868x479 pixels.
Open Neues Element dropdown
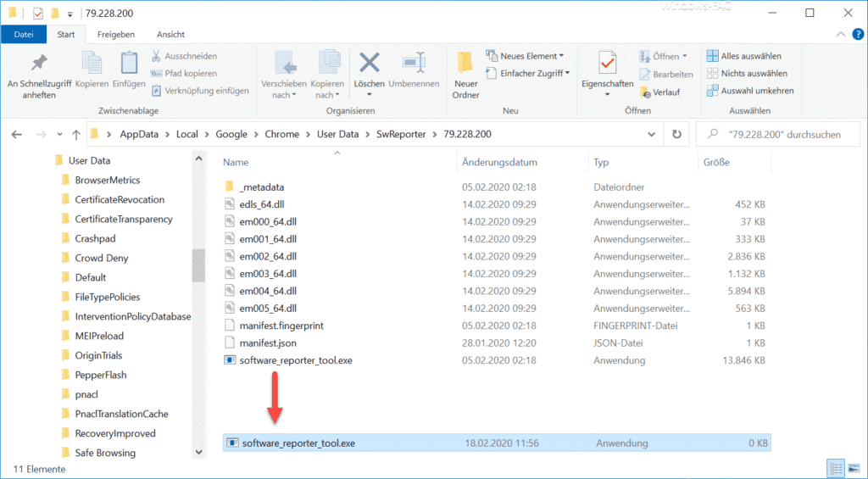(x=525, y=56)
